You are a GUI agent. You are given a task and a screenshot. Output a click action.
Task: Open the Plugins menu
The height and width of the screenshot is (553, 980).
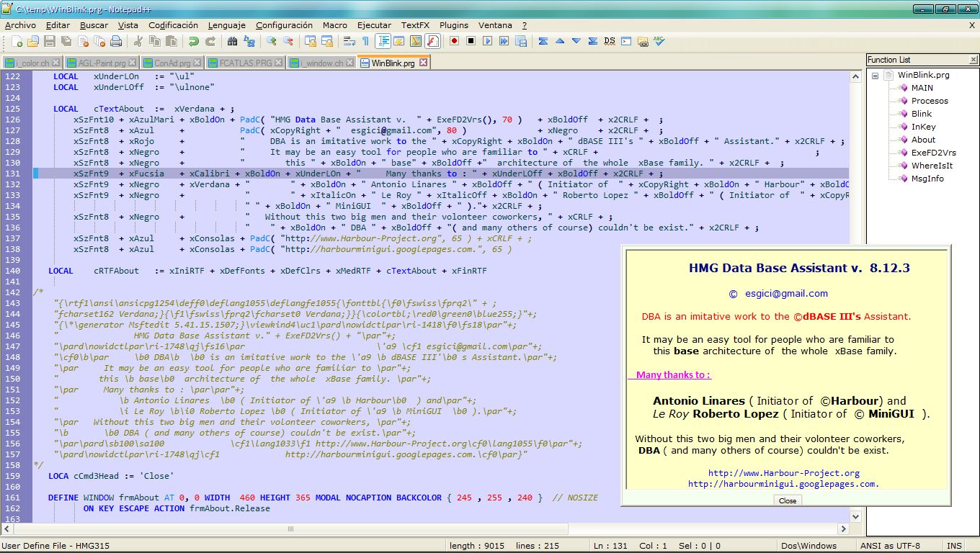(x=454, y=25)
